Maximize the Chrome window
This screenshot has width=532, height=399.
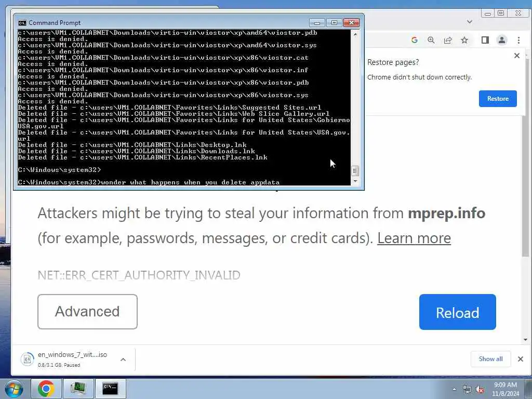(x=501, y=14)
